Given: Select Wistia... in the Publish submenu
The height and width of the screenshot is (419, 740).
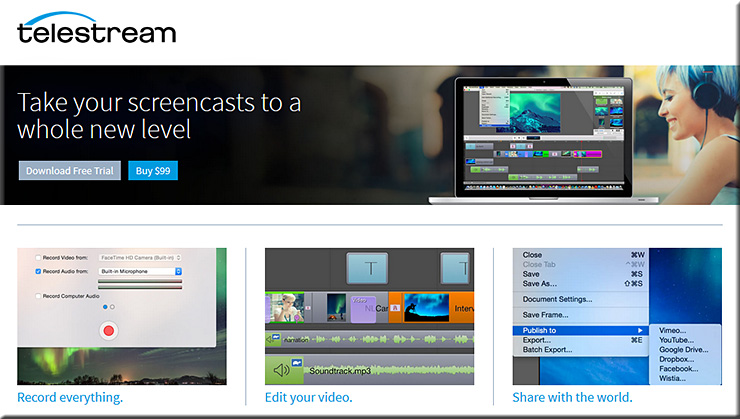Looking at the screenshot, I should [673, 378].
